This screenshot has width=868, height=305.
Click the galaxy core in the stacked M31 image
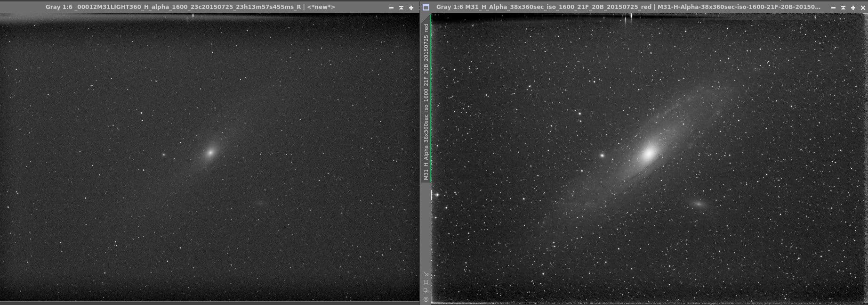[649, 153]
